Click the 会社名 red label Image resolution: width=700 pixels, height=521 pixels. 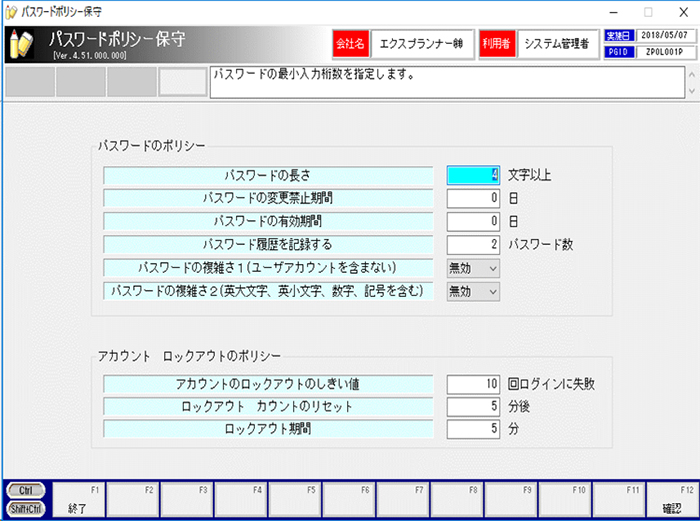coord(351,44)
